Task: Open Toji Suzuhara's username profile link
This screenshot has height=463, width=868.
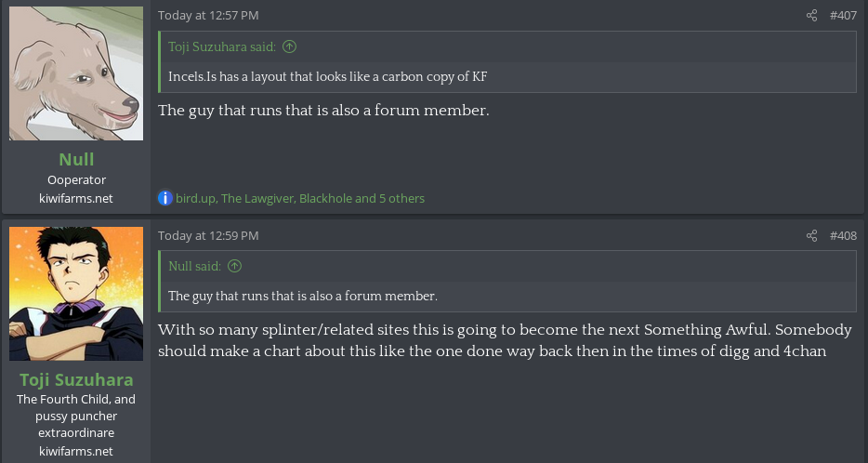Action: (76, 379)
